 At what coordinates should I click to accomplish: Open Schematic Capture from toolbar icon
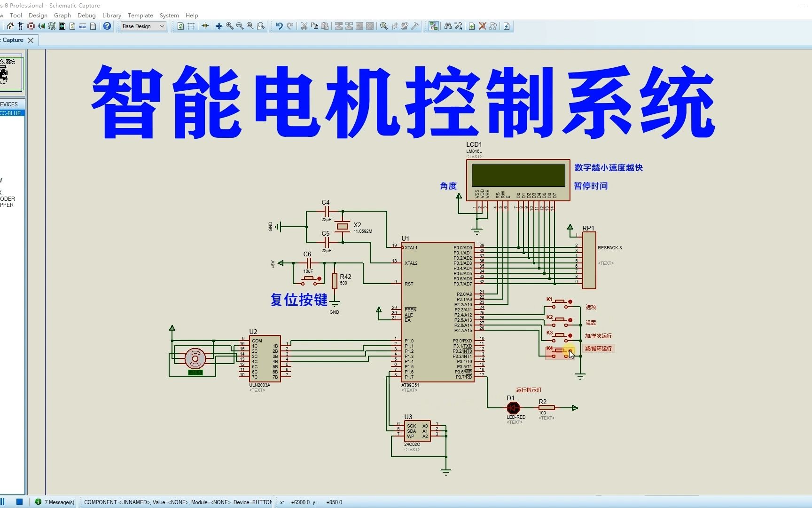point(21,26)
